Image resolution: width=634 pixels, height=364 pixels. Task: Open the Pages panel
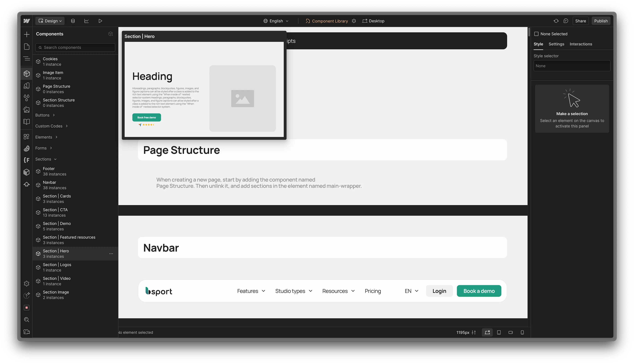coord(27,46)
